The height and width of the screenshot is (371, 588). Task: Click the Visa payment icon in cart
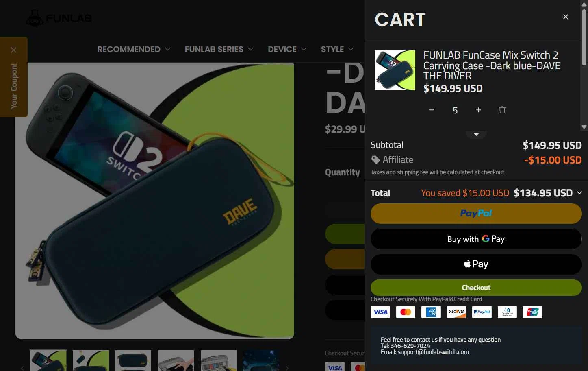(380, 312)
